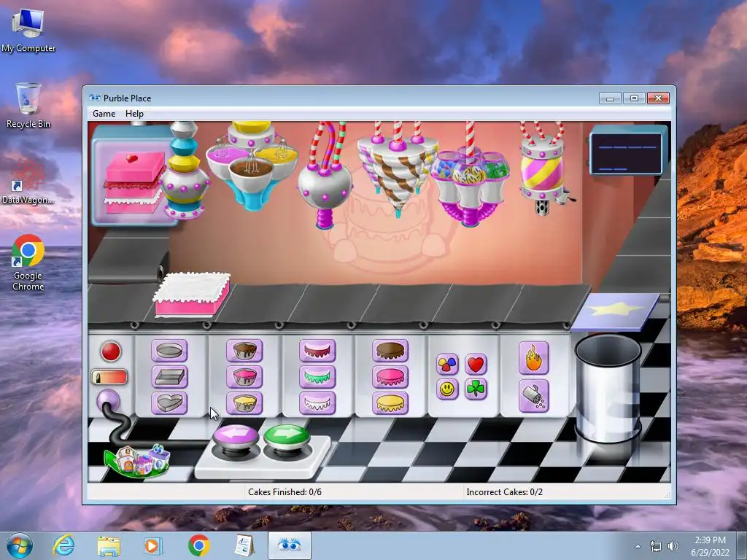Show hidden system tray icons arrow
The image size is (747, 560).
pyautogui.click(x=638, y=546)
